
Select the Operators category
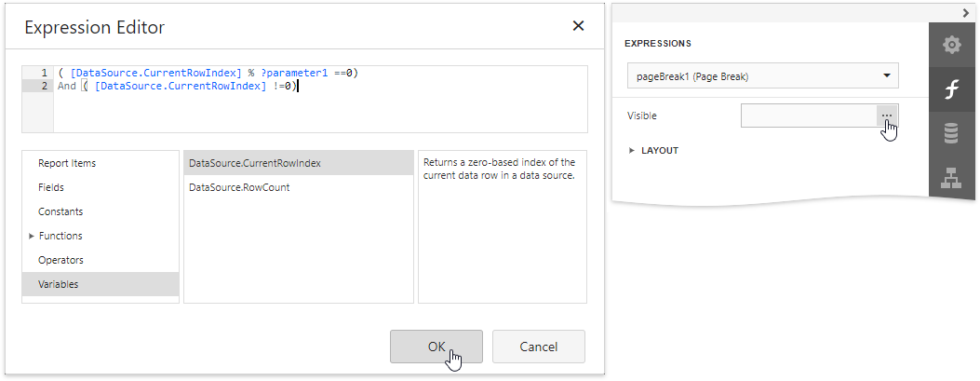point(60,261)
